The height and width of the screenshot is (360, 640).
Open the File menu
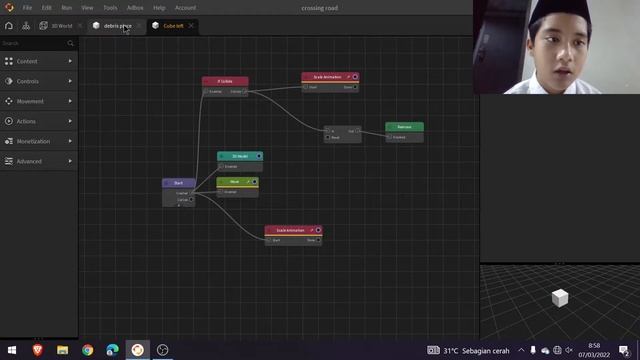pyautogui.click(x=27, y=8)
